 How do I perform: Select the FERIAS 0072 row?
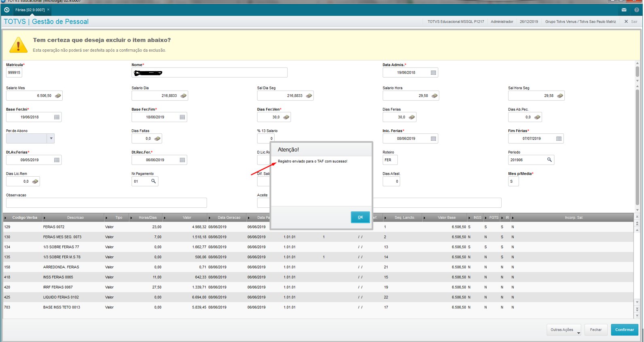click(318, 227)
